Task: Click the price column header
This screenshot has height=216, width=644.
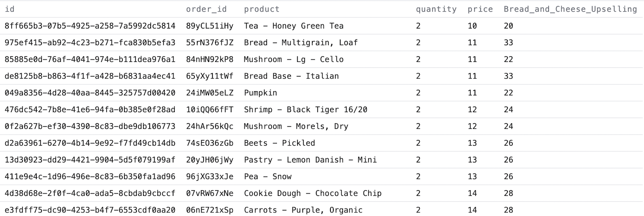Action: pos(480,9)
